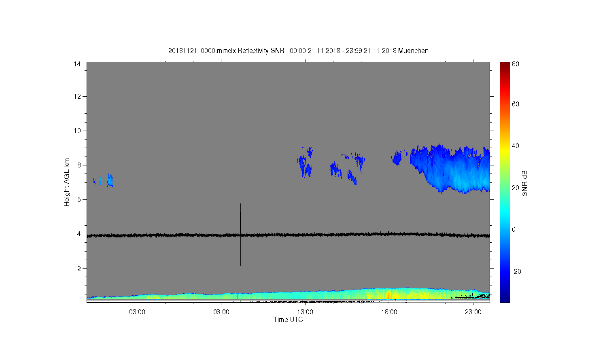607x364 pixels.
Task: Click the height tick label 8
Action: (x=79, y=165)
